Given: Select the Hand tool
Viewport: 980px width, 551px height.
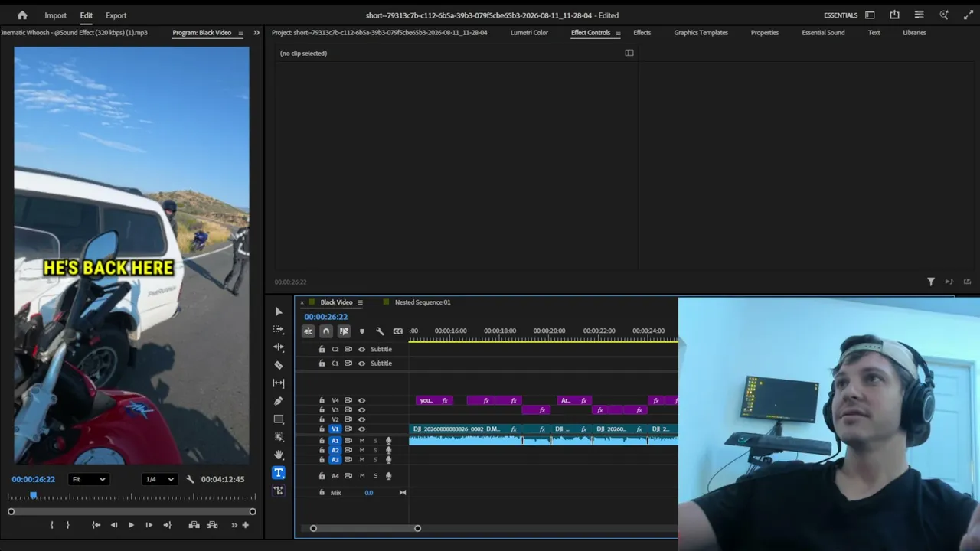Looking at the screenshot, I should point(279,455).
